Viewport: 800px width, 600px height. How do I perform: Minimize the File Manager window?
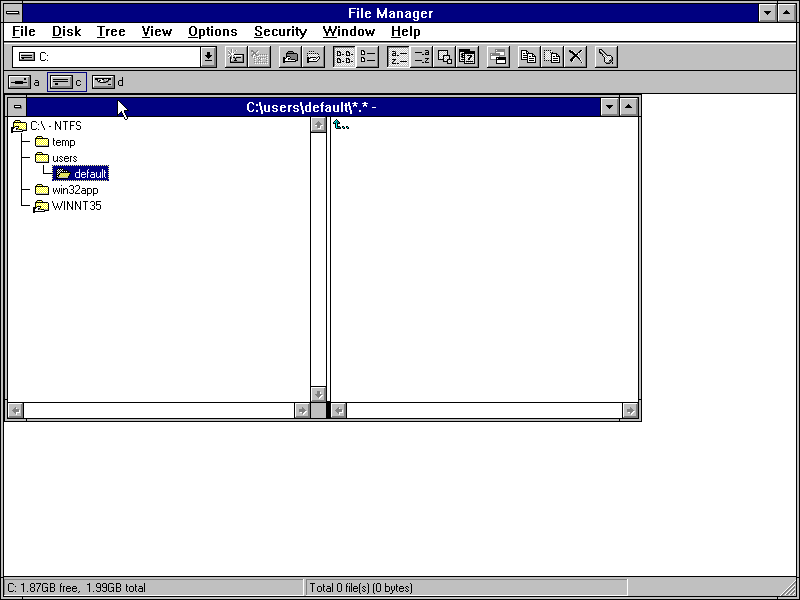pyautogui.click(x=767, y=13)
